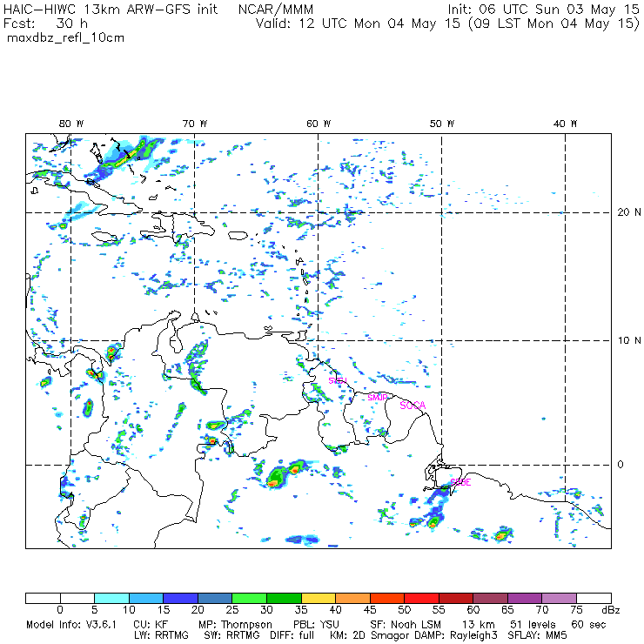Click the "75" colorbar tick label
Image resolution: width=644 pixels, height=644 pixels.
tap(577, 610)
